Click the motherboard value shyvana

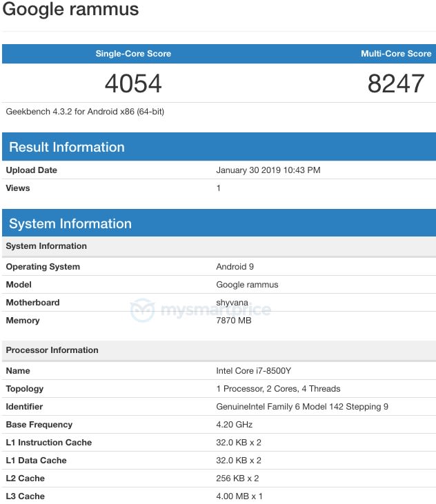tap(232, 303)
